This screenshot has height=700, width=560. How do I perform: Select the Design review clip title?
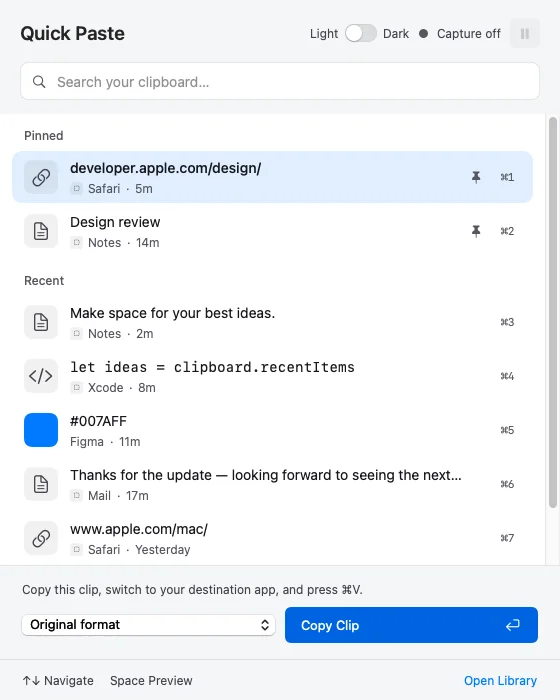click(115, 222)
